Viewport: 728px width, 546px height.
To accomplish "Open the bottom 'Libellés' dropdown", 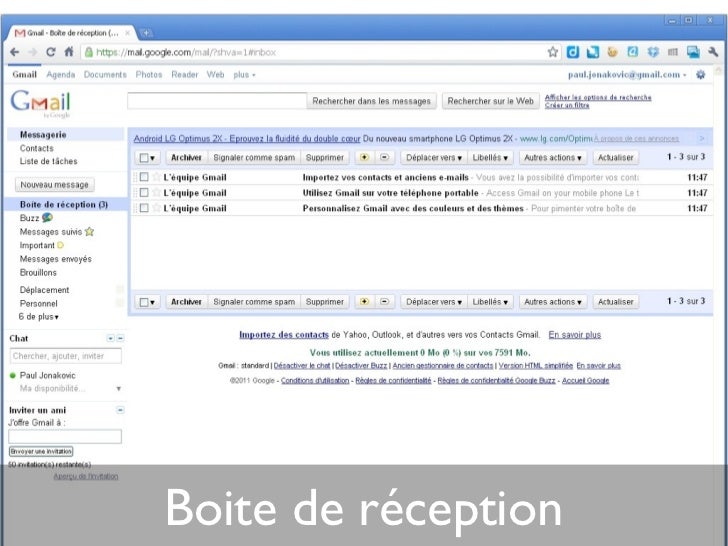I will point(490,302).
